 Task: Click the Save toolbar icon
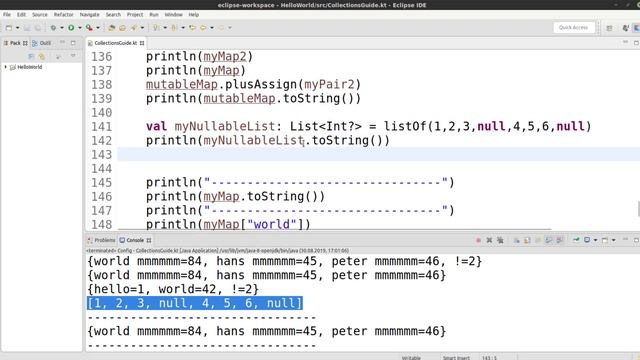pyautogui.click(x=27, y=28)
